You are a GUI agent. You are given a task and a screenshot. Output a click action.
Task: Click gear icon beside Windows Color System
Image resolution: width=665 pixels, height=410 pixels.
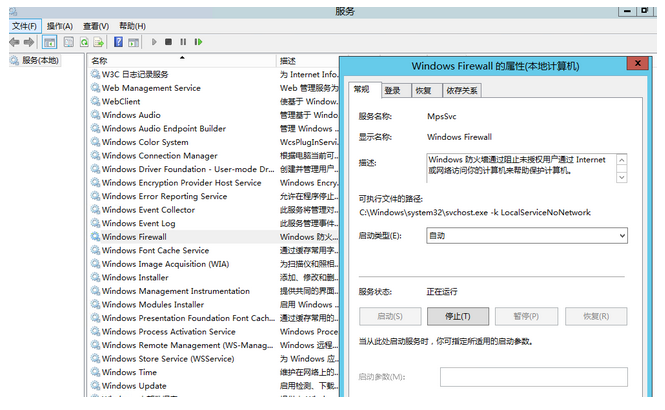[x=95, y=142]
